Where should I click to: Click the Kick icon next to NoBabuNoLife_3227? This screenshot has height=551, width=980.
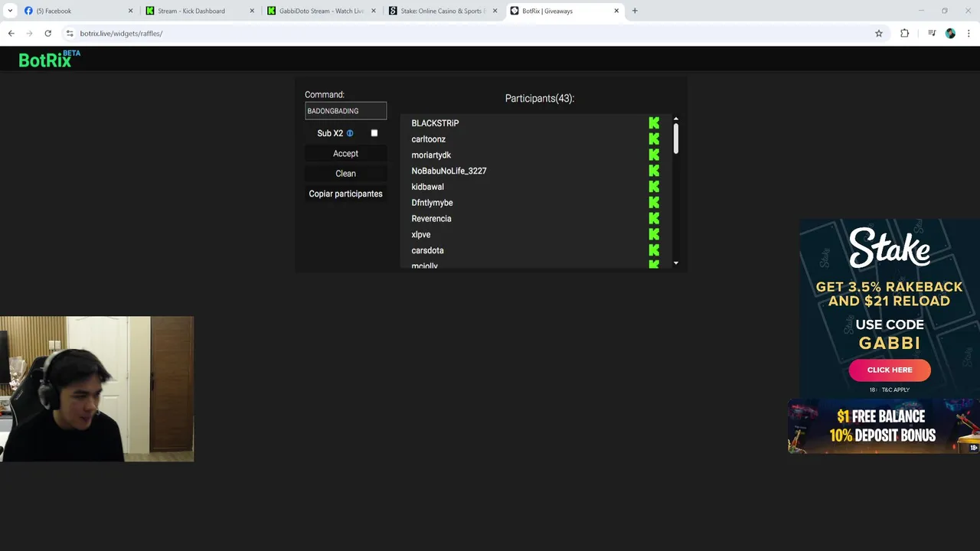click(654, 171)
